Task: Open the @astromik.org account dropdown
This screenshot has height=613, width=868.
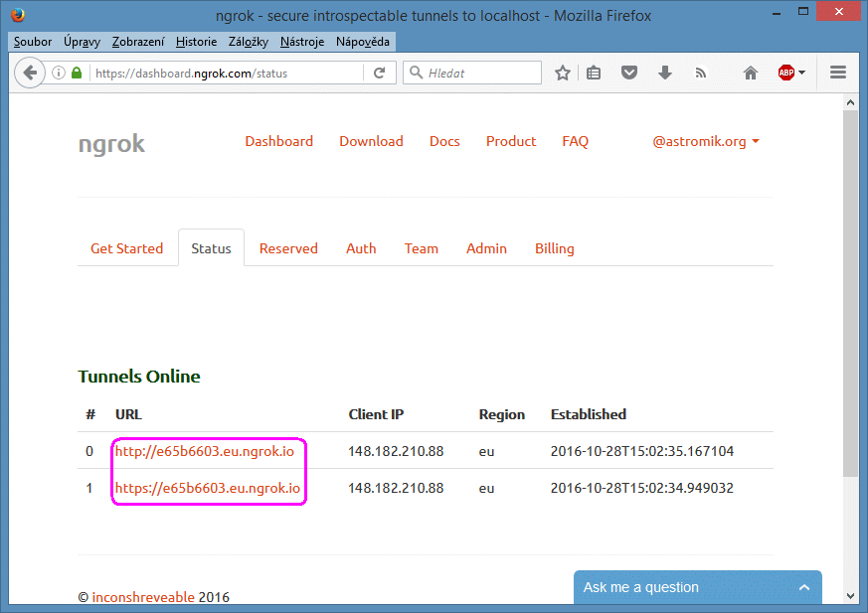Action: (x=705, y=142)
